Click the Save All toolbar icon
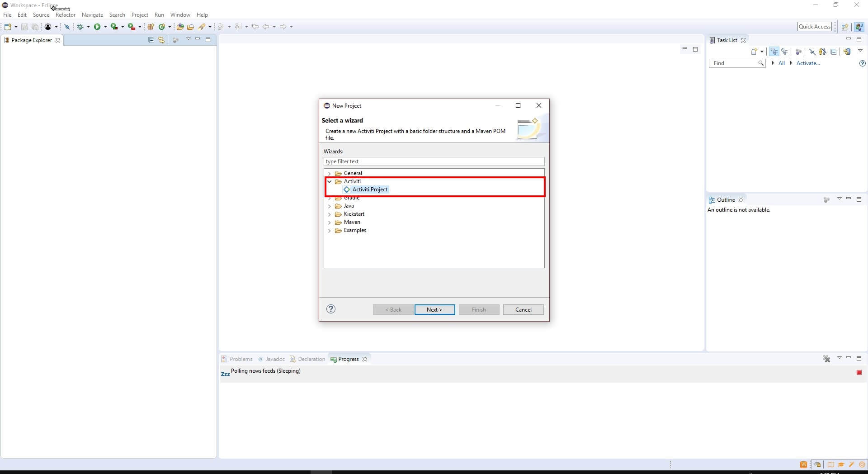Image resolution: width=868 pixels, height=474 pixels. pyautogui.click(x=35, y=27)
